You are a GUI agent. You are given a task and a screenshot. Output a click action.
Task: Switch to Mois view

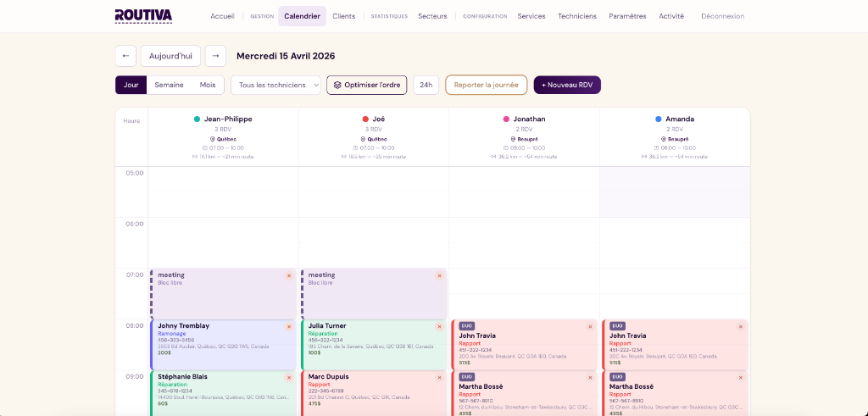tap(208, 85)
